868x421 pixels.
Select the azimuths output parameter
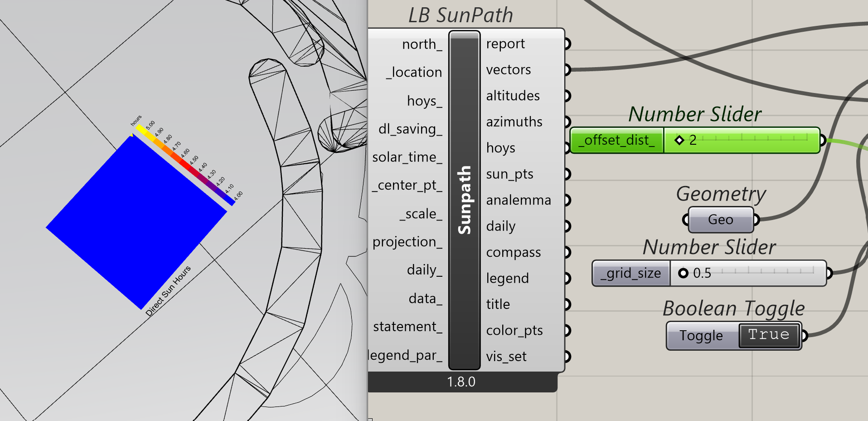tap(514, 122)
